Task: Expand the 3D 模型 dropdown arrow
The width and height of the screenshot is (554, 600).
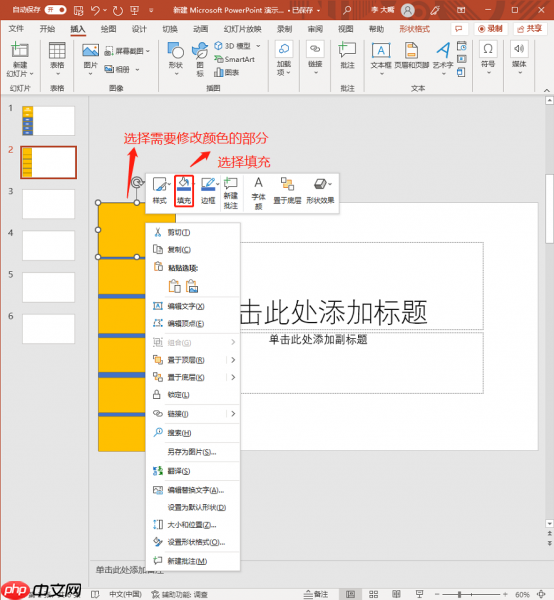Action: (258, 46)
